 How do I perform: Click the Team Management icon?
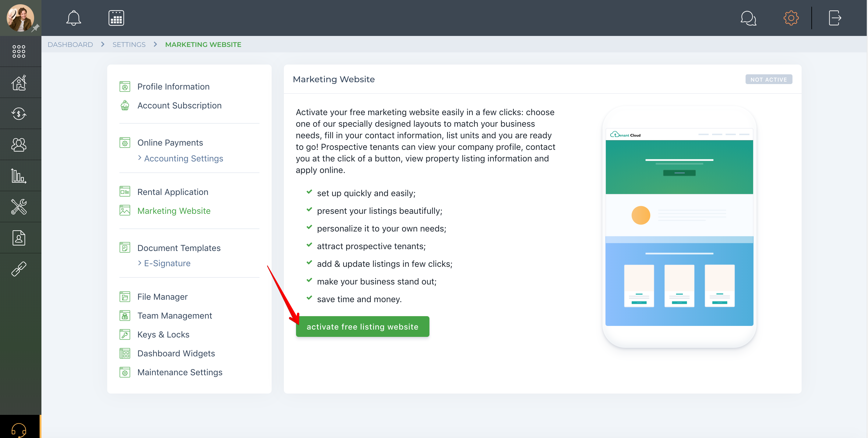pos(125,316)
